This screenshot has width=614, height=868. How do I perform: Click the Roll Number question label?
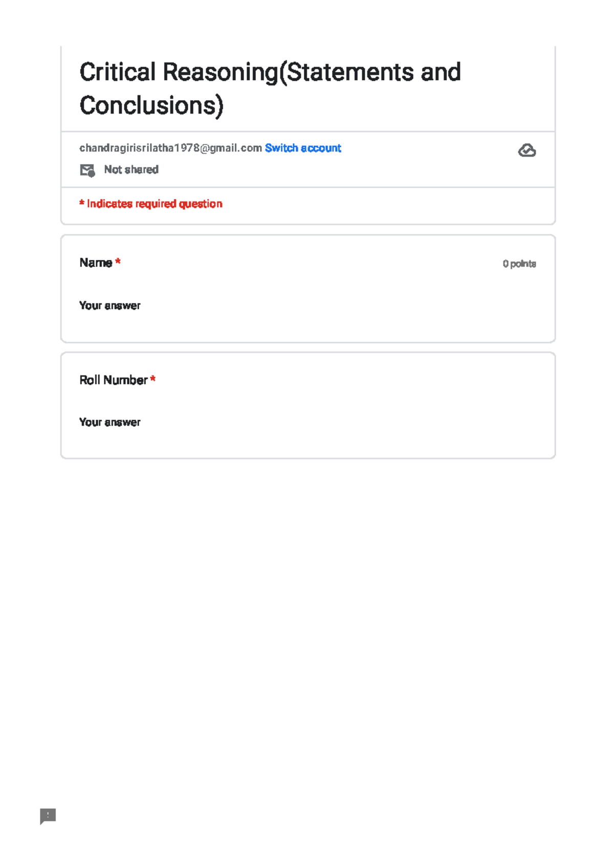[113, 380]
